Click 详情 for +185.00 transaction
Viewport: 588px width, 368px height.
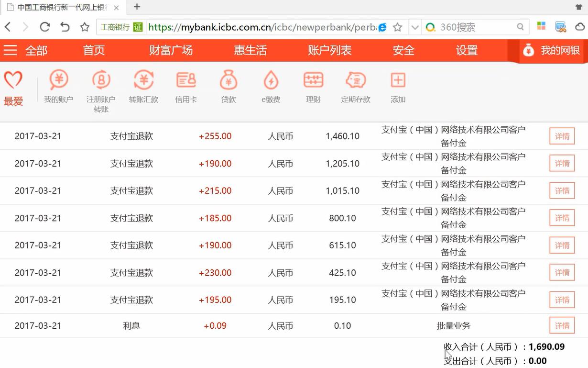562,218
